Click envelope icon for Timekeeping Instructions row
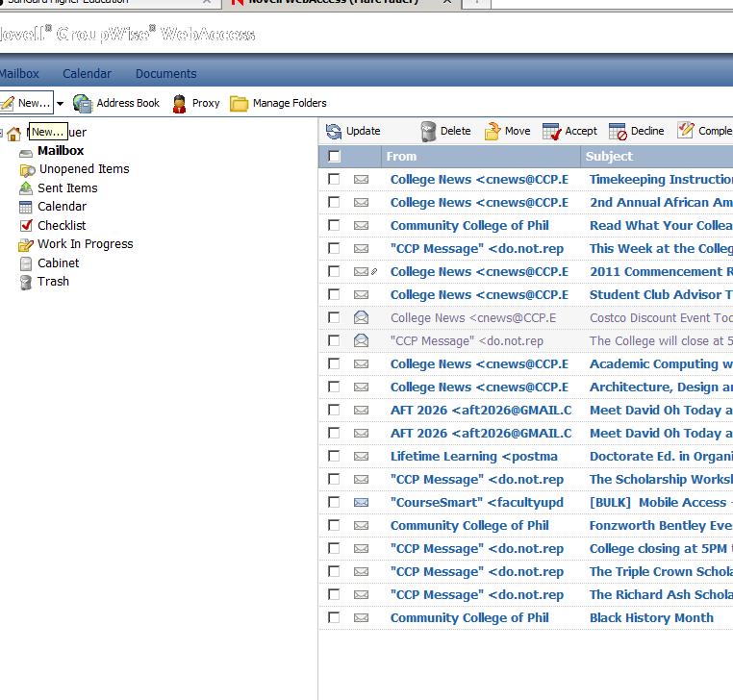Viewport: 733px width, 700px height. [361, 179]
